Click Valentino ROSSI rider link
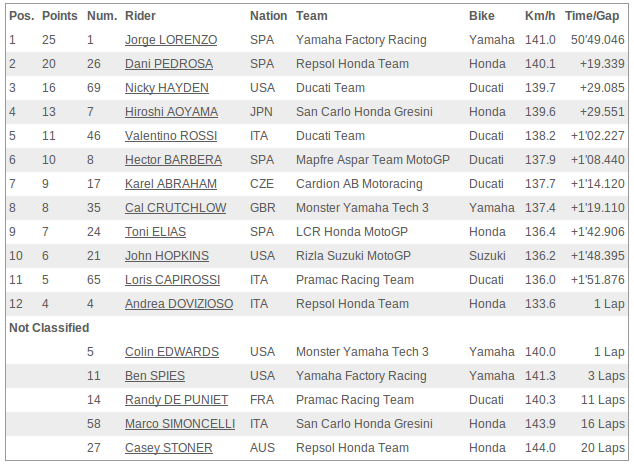Viewport: 634px width, 464px height. pyautogui.click(x=171, y=136)
